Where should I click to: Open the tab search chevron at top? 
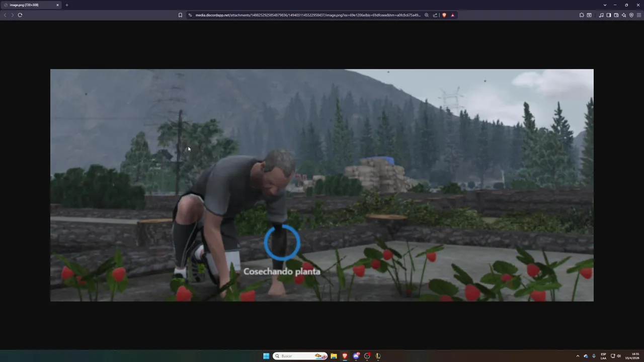[605, 5]
